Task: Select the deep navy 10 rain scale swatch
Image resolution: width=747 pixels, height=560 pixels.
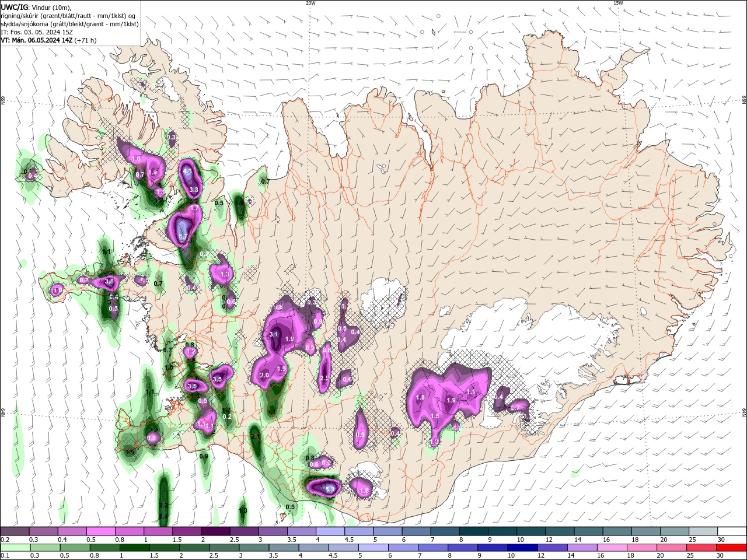Action: [x=522, y=548]
